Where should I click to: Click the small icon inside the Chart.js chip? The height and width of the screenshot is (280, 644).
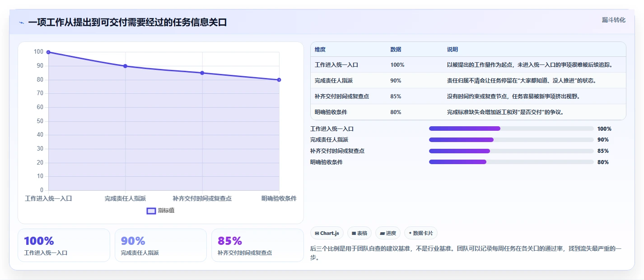(x=317, y=233)
